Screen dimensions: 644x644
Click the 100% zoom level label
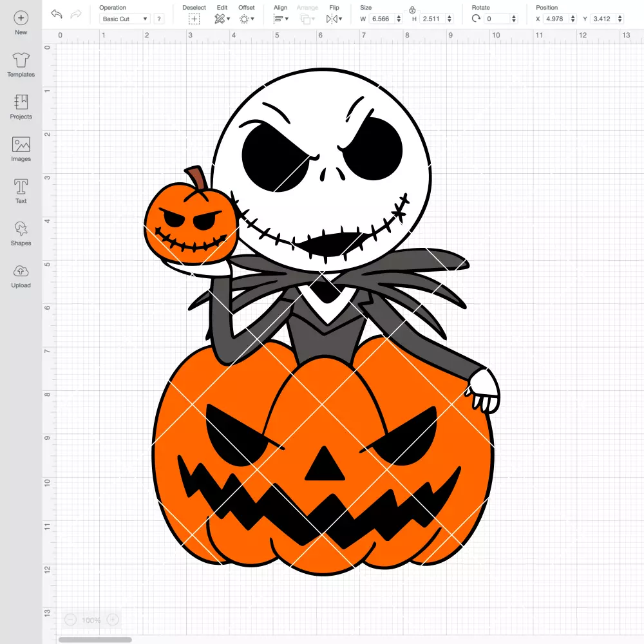pyautogui.click(x=91, y=620)
